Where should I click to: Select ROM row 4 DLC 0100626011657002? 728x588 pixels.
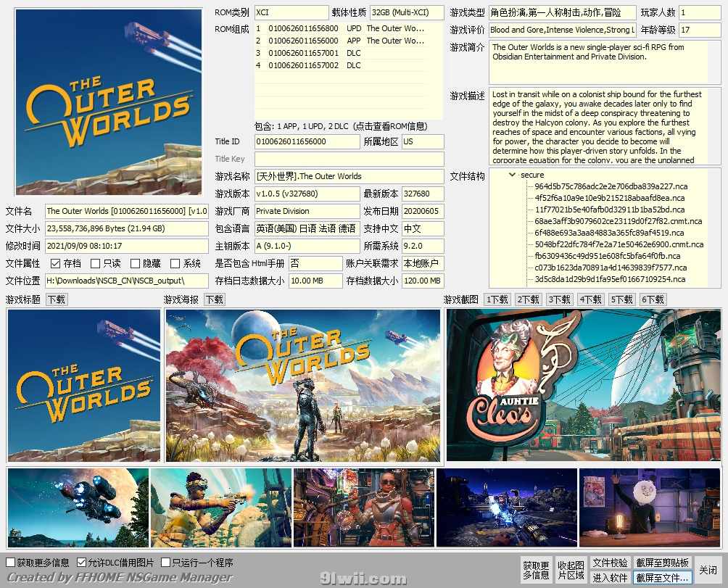coord(341,65)
